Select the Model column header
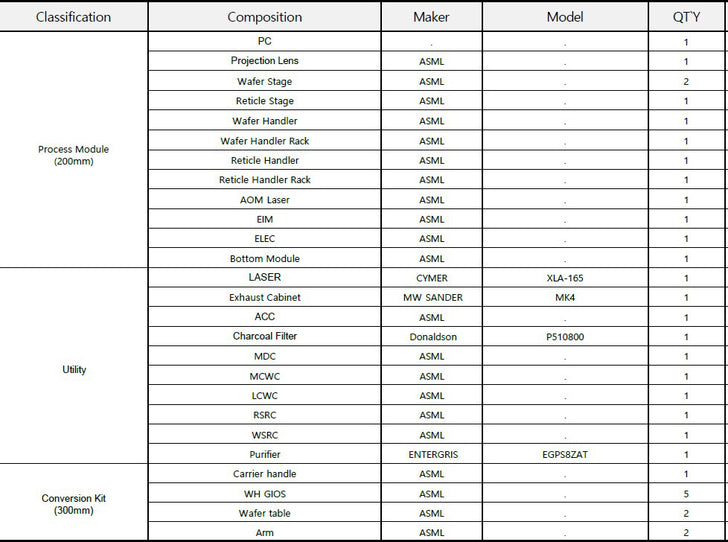This screenshot has height=542, width=728. 565,17
